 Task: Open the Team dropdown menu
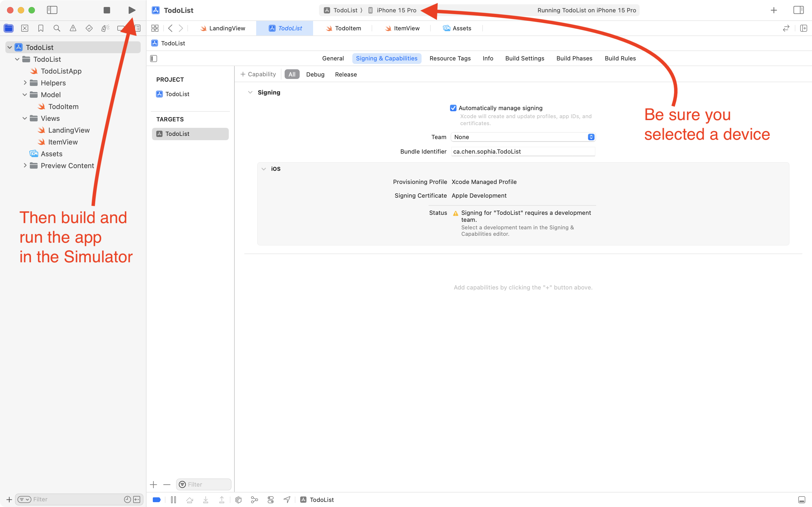pyautogui.click(x=523, y=137)
